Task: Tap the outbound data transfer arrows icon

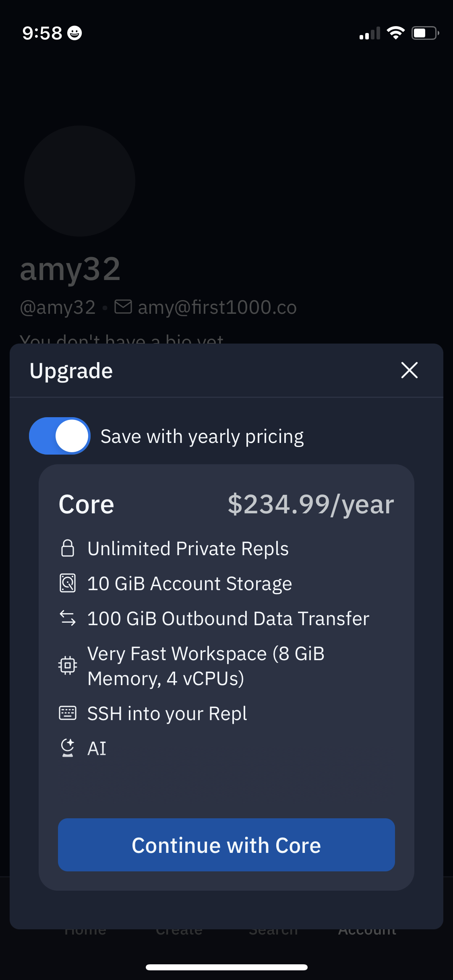Action: (68, 618)
